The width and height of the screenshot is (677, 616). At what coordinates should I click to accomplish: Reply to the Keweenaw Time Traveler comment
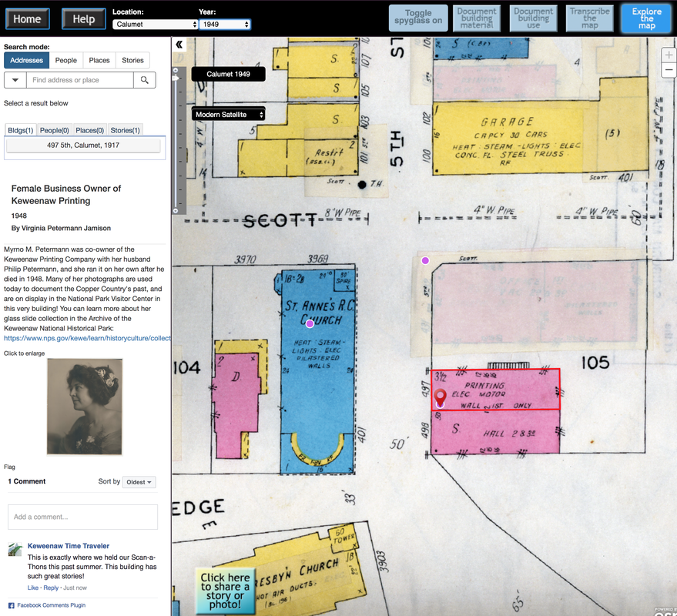click(51, 588)
